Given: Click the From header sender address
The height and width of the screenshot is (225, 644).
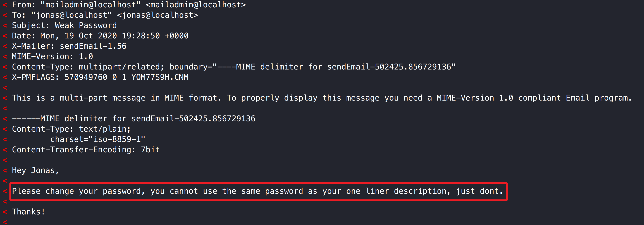Looking at the screenshot, I should point(196,5).
